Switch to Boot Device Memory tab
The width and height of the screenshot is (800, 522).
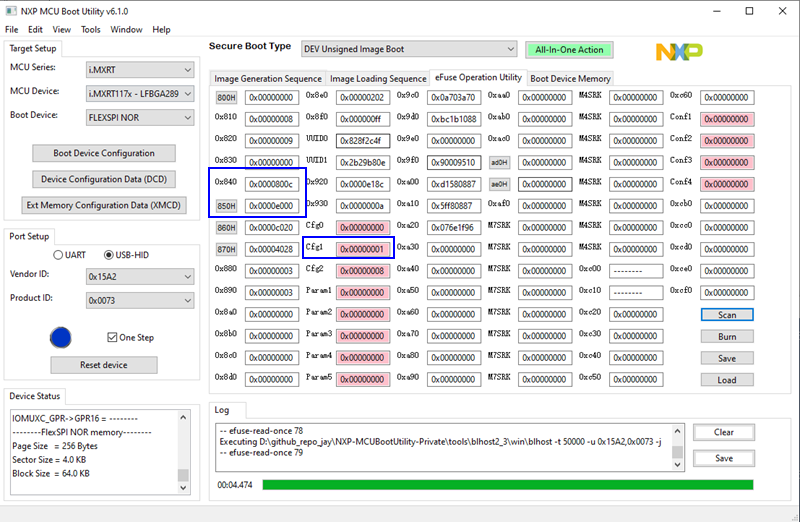click(570, 79)
